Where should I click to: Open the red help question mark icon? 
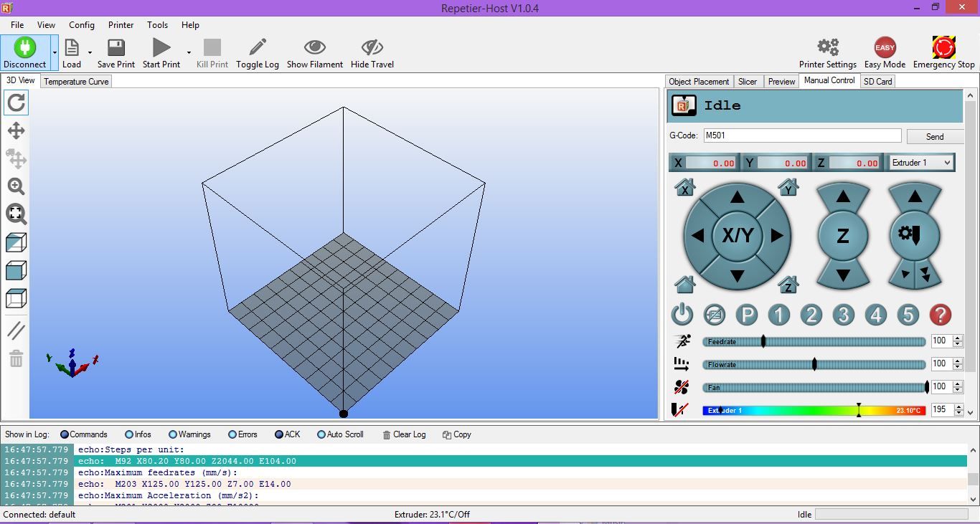tap(940, 315)
